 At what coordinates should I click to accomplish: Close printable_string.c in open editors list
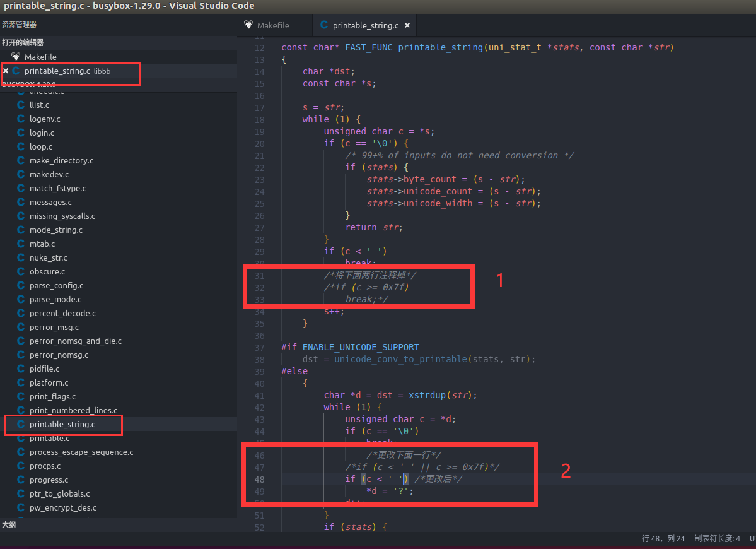click(x=6, y=71)
